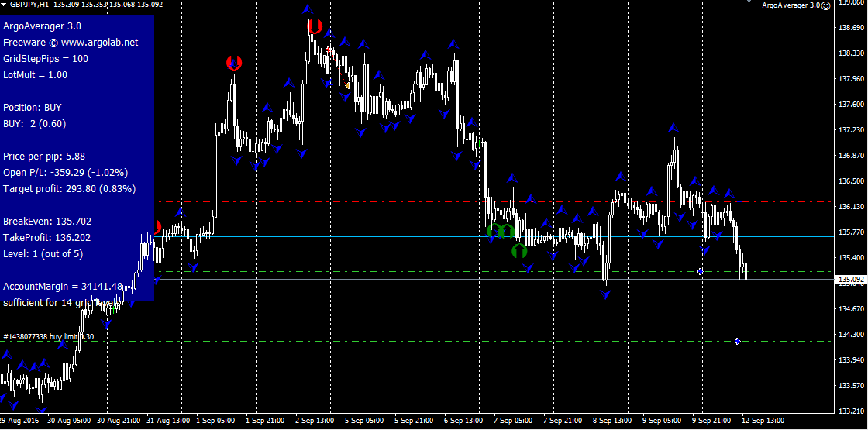Select the fractal arrow over the 9 Sep spike

coord(673,127)
